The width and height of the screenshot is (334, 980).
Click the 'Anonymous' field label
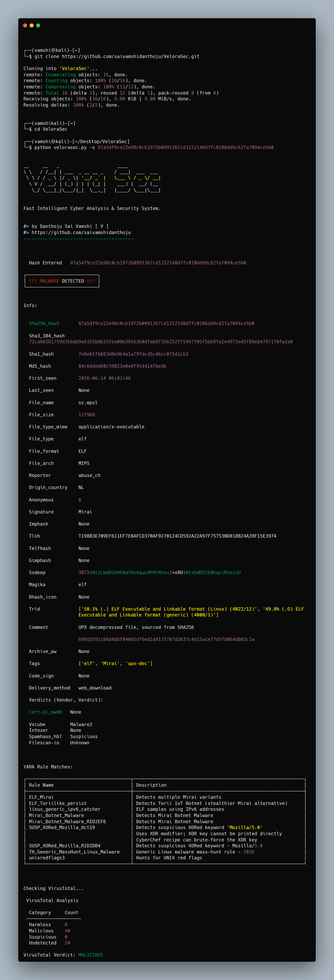click(41, 500)
